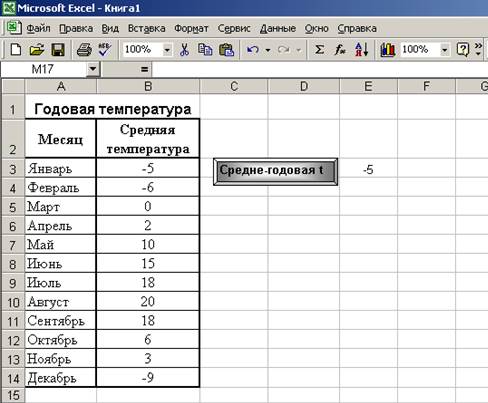Open the Help question mark icon
This screenshot has width=488, height=403.
[x=463, y=50]
